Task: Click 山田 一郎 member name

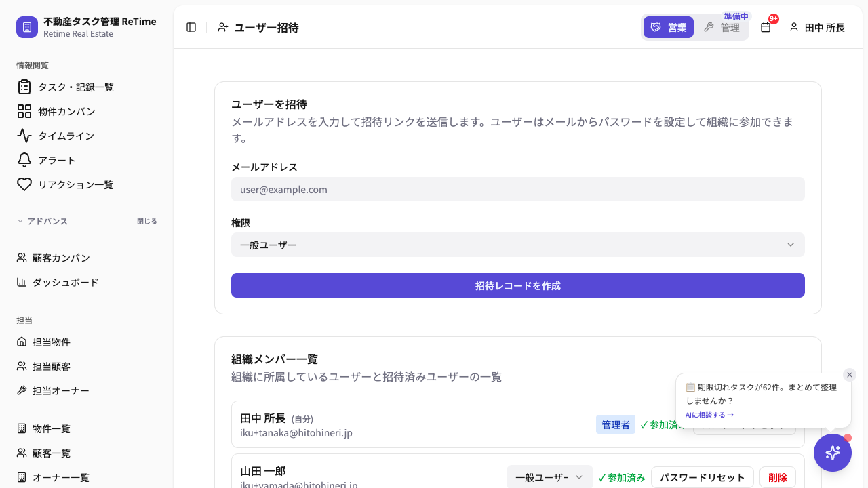Action: 263,470
